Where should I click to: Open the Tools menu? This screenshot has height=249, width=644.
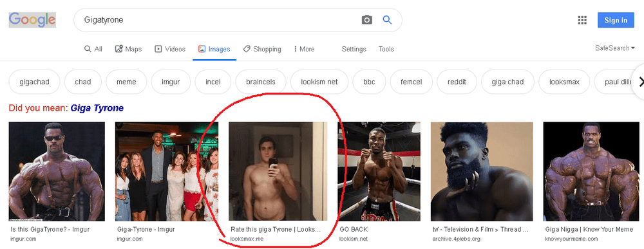click(386, 50)
